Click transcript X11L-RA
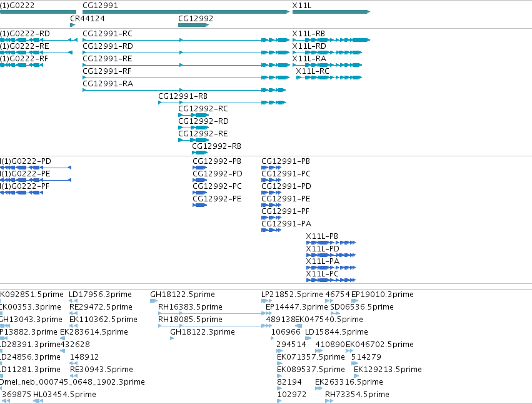The image size is (532, 404). pyautogui.click(x=309, y=59)
